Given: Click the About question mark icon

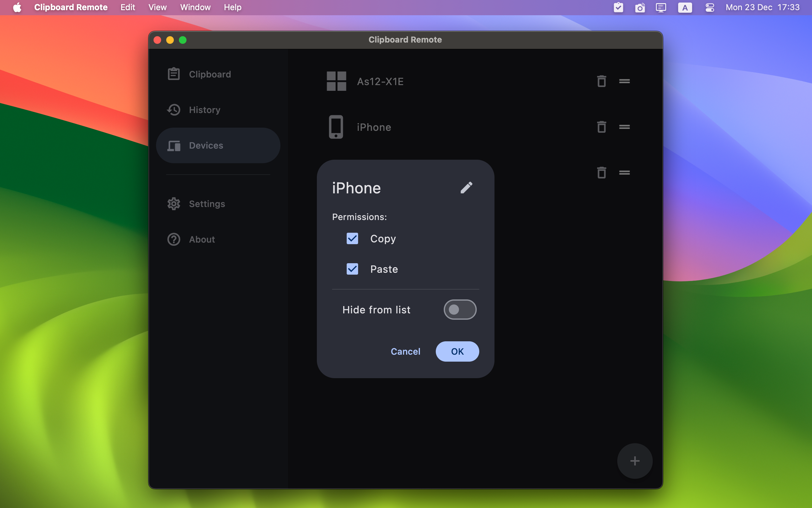Looking at the screenshot, I should point(174,239).
